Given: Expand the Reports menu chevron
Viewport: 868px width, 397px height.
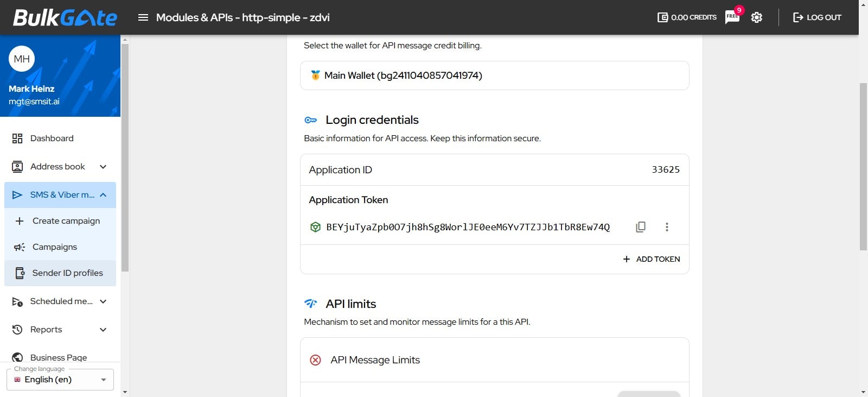Looking at the screenshot, I should coord(103,330).
